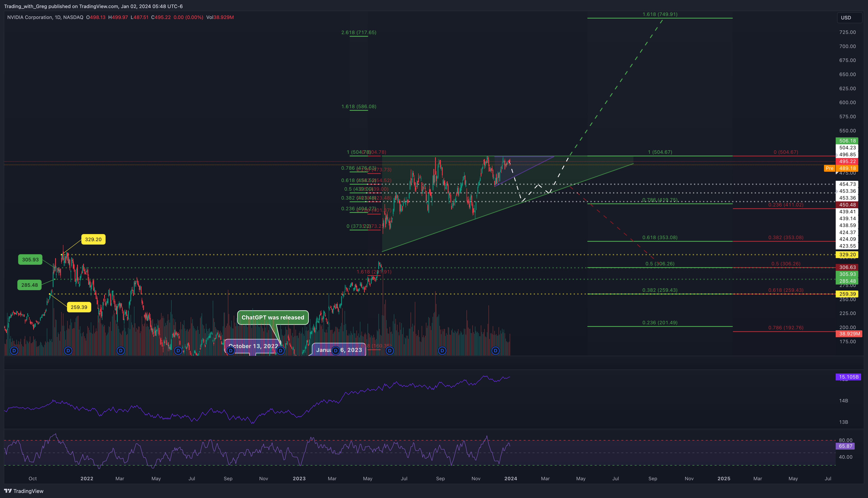Click the D marker overlapping the October 13, 2022 label
The width and height of the screenshot is (868, 498).
point(231,350)
